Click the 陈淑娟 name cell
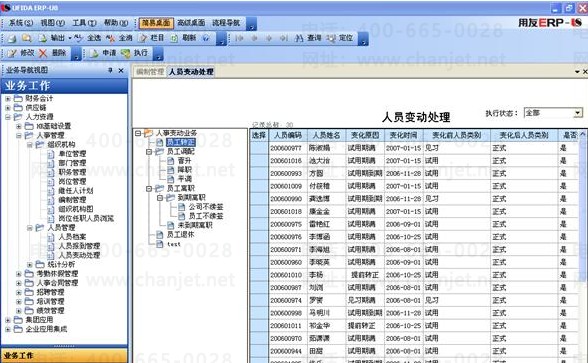 coord(326,148)
